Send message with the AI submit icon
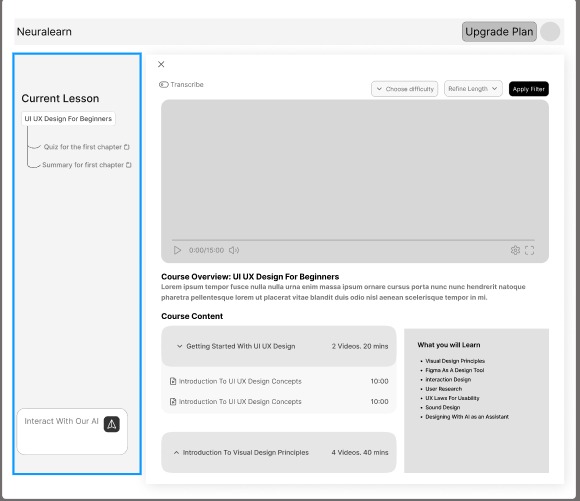 pyautogui.click(x=112, y=424)
